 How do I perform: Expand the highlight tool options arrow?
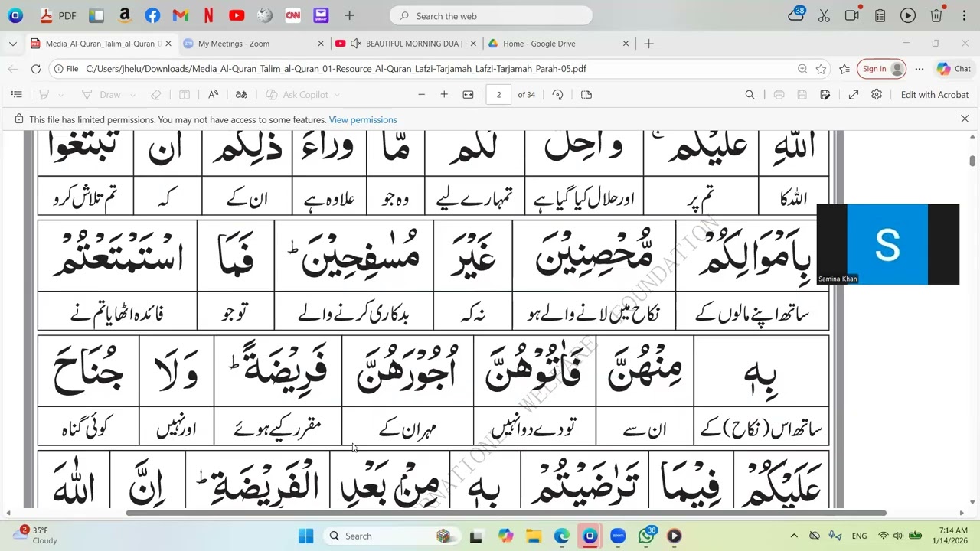(x=60, y=95)
